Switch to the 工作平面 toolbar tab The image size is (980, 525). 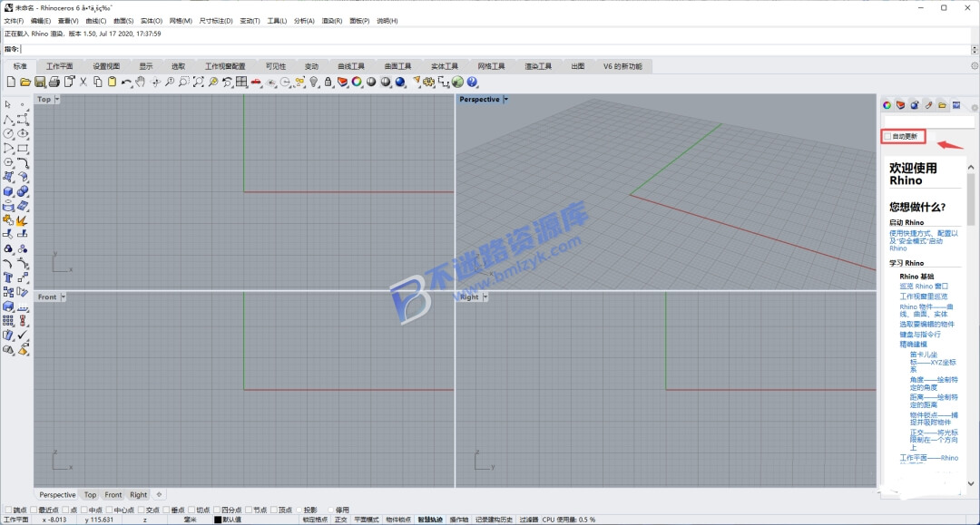point(60,66)
